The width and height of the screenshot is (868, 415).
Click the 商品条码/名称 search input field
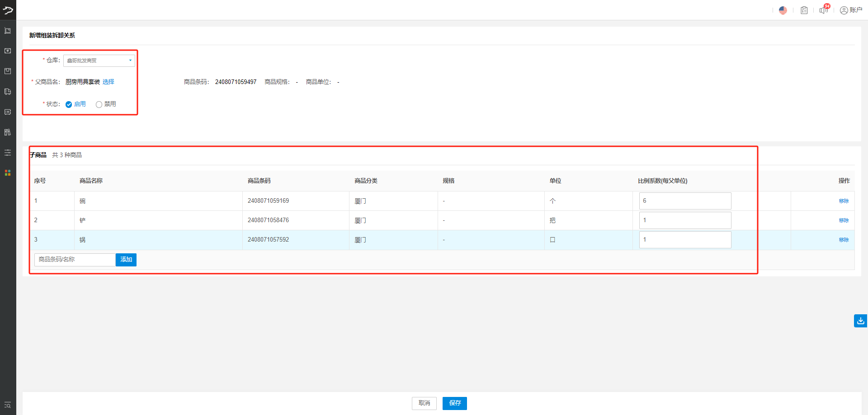(x=75, y=260)
